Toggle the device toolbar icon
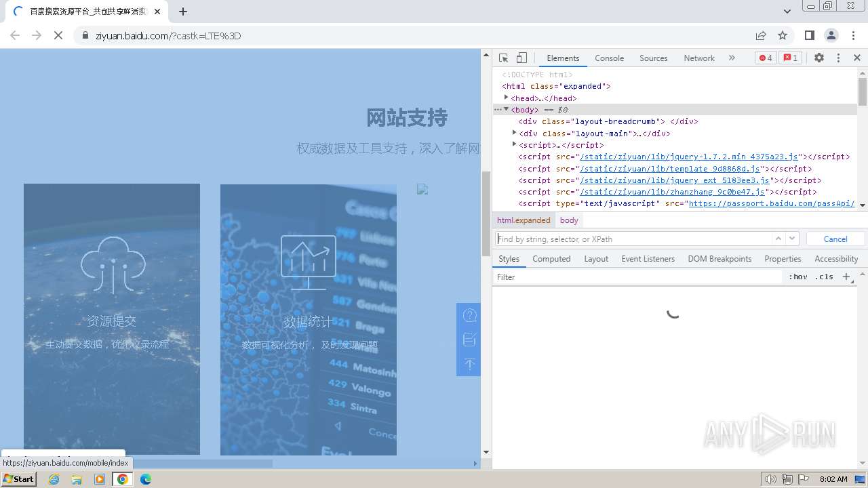868x488 pixels. pos(521,58)
